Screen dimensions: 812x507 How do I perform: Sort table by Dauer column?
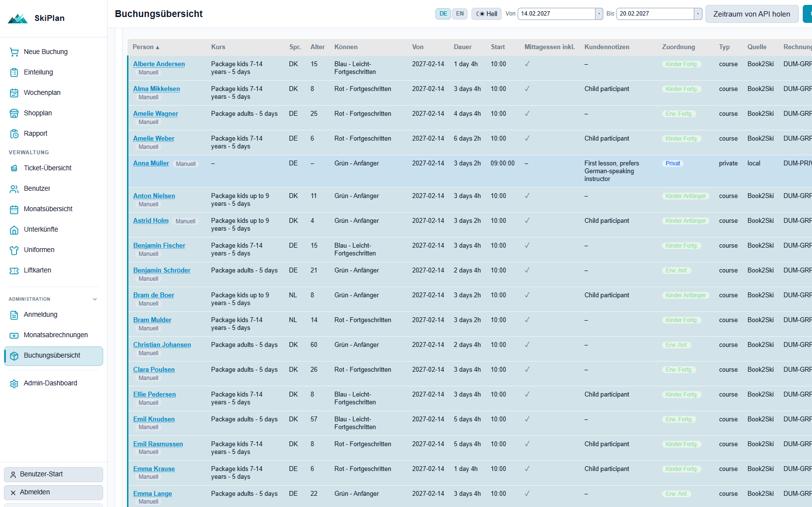pyautogui.click(x=463, y=47)
